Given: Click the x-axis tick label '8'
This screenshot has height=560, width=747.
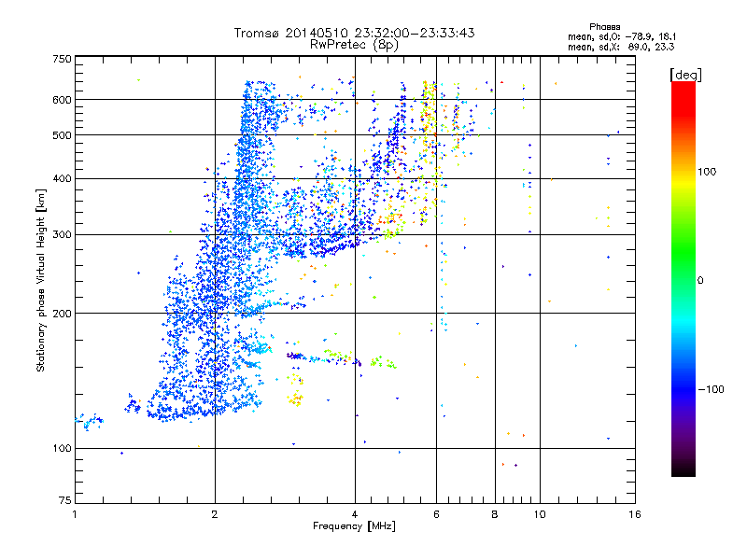Looking at the screenshot, I should click(x=495, y=514).
